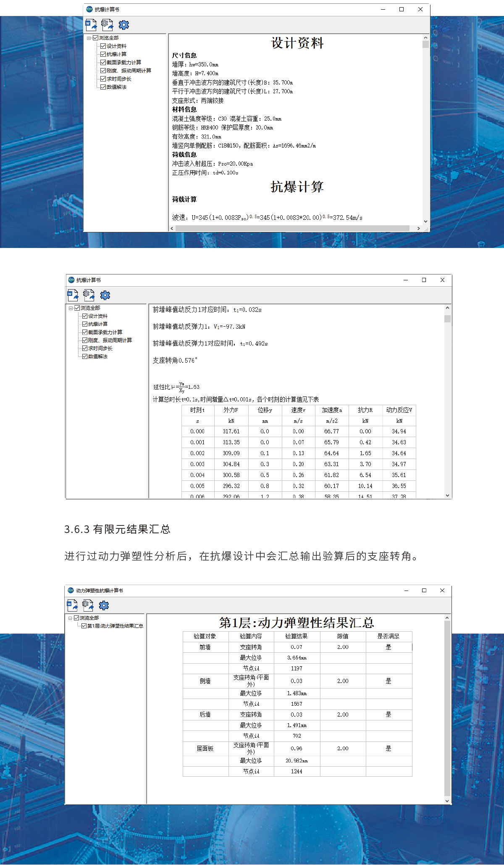Click scroll-down arrow in top 设计资料 pane
The width and height of the screenshot is (504, 865).
425,222
